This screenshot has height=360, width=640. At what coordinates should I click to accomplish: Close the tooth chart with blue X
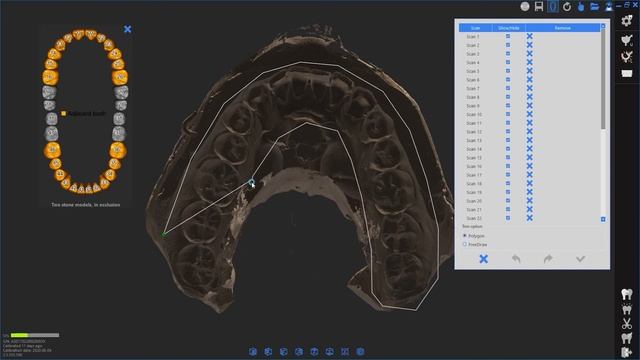(127, 29)
